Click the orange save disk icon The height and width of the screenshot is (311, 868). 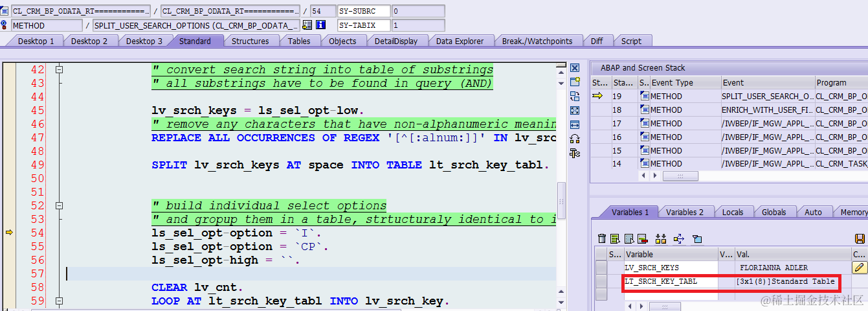[x=861, y=239]
